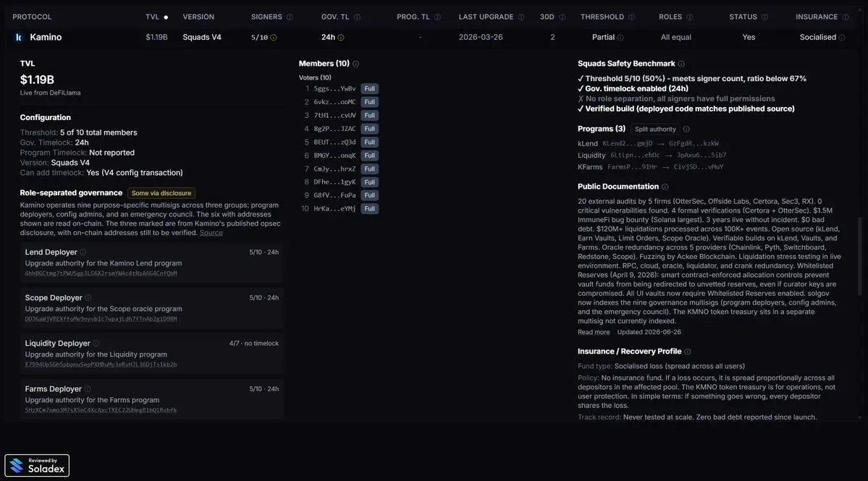Viewport: 868px width, 481px height.
Task: Collapse the Kamino protocol row
Action: [434, 37]
